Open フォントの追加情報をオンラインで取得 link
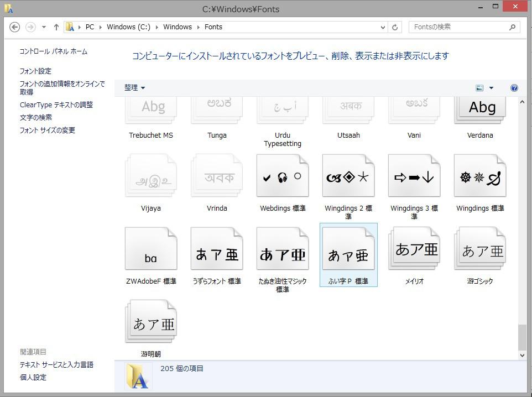This screenshot has height=397, width=532. [x=62, y=88]
